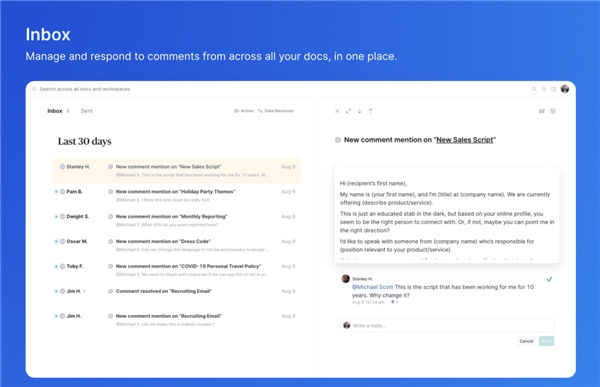Click the avatar circle next to Toby F.
This screenshot has width=600, height=387.
(x=62, y=266)
